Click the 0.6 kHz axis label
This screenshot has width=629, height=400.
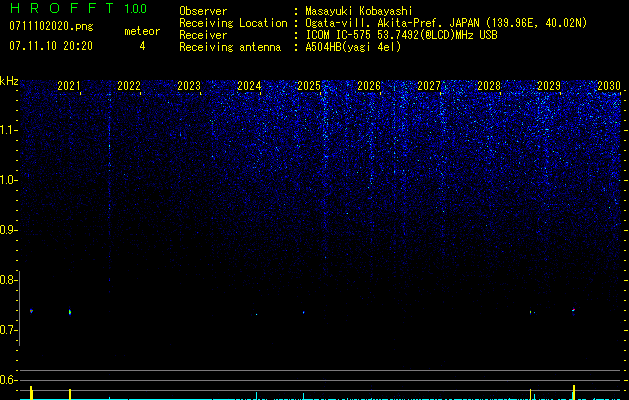[x=8, y=380]
